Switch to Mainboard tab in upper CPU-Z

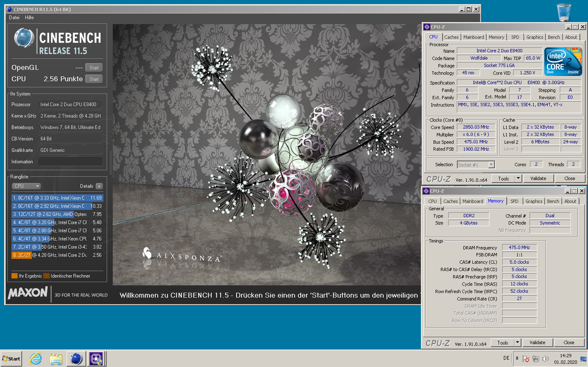click(x=474, y=37)
